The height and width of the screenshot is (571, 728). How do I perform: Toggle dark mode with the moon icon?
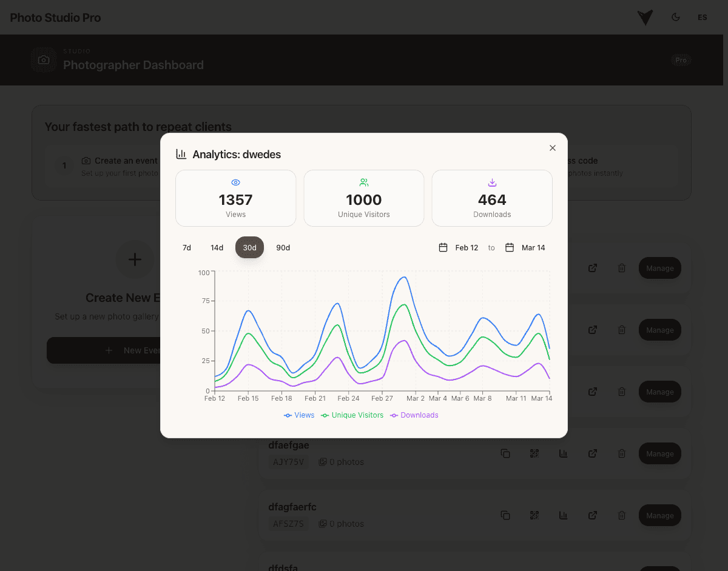675,17
